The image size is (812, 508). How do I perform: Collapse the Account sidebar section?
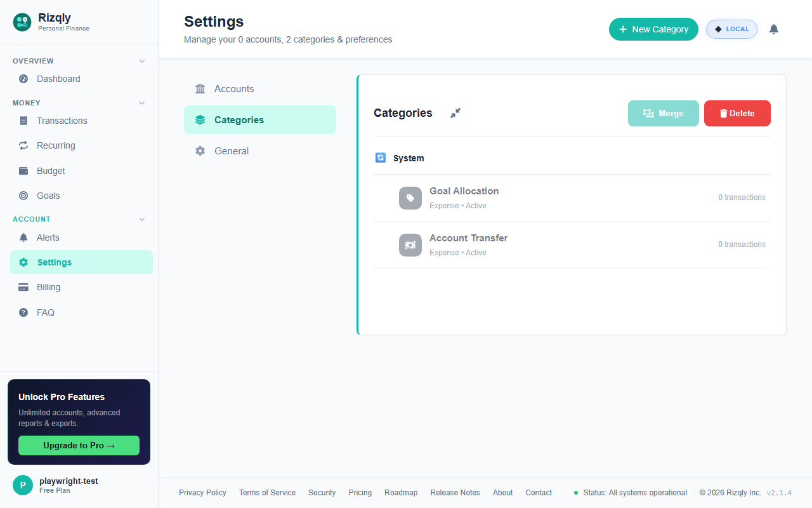tap(142, 219)
